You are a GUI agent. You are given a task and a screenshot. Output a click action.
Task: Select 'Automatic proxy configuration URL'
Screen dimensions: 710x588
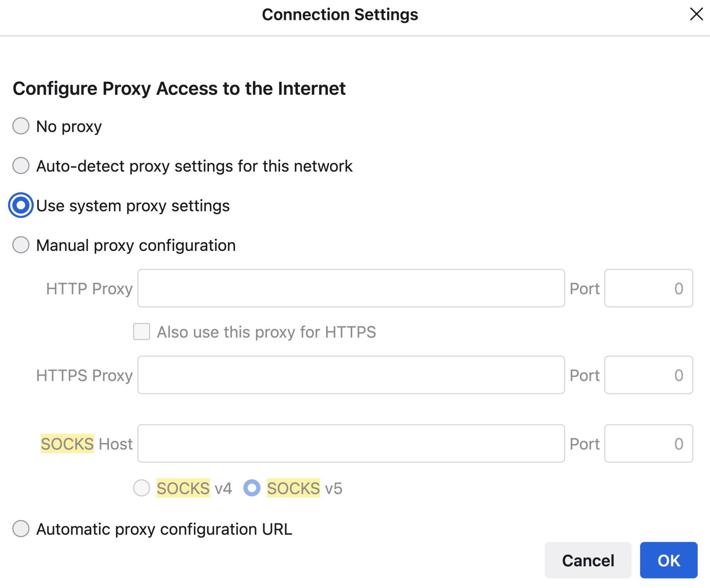21,528
